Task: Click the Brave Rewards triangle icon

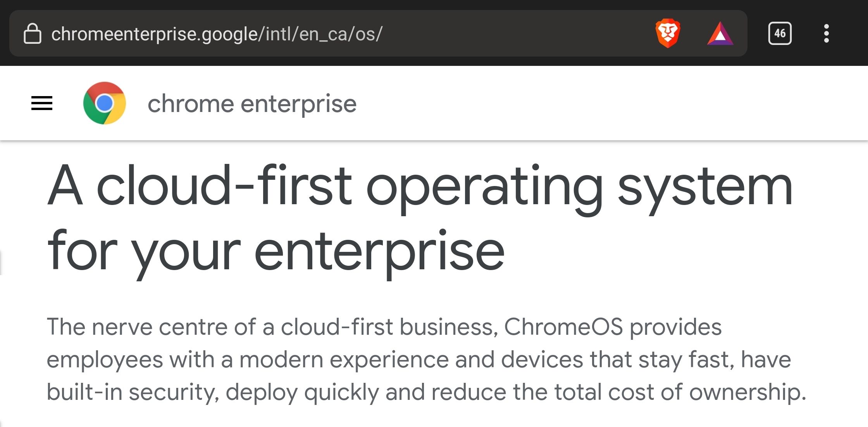Action: [720, 34]
